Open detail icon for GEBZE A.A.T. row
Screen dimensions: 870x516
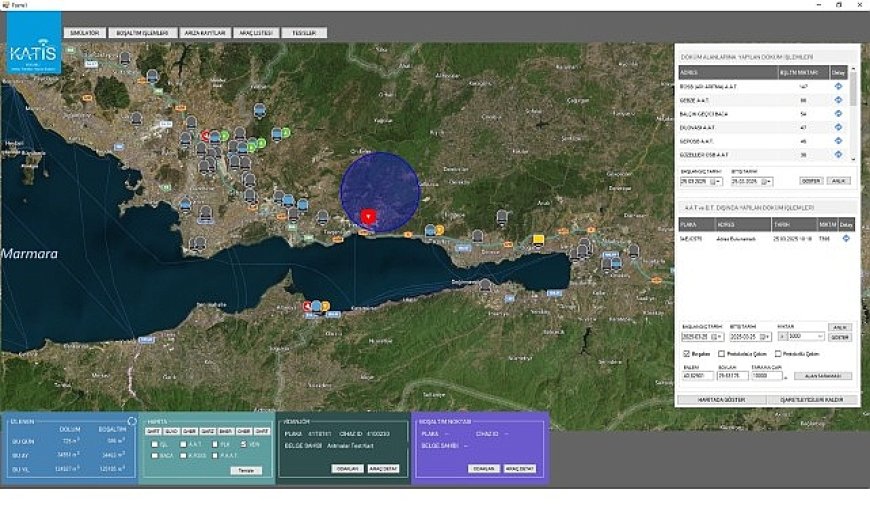click(x=838, y=100)
